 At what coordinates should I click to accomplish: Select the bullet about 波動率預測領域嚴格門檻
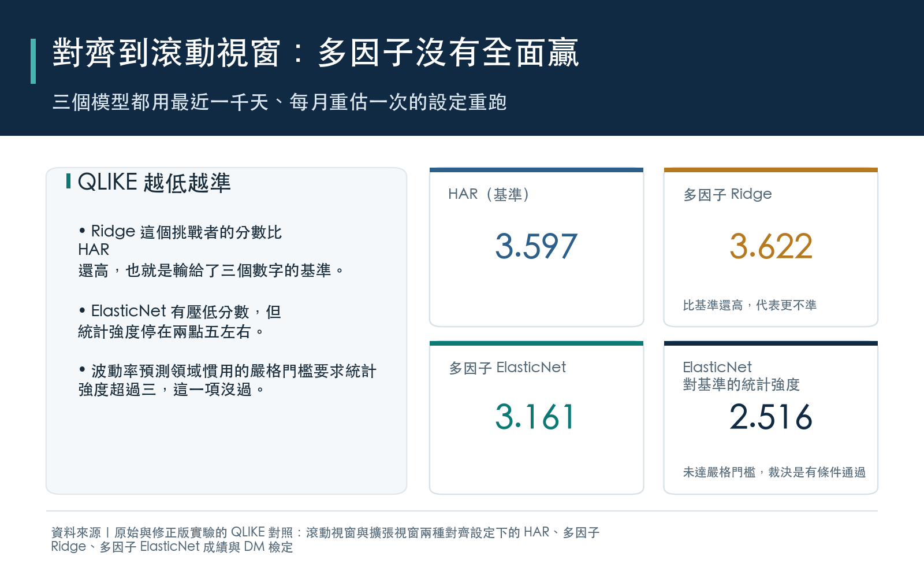(228, 380)
